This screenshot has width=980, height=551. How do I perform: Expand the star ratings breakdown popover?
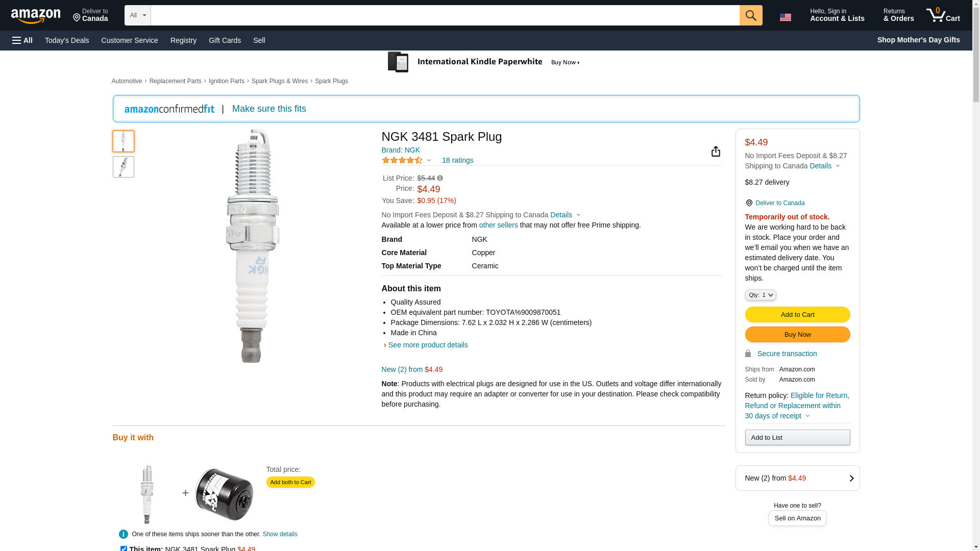pyautogui.click(x=429, y=161)
